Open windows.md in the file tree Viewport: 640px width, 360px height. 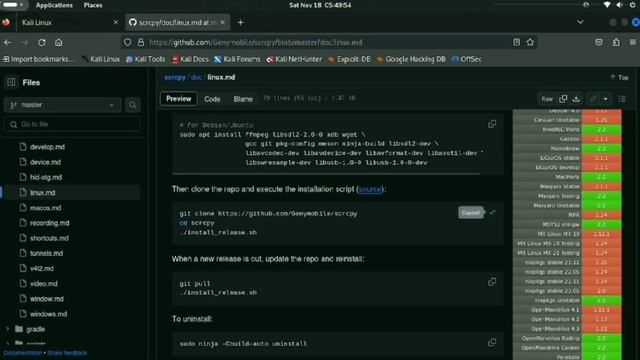[x=48, y=314]
